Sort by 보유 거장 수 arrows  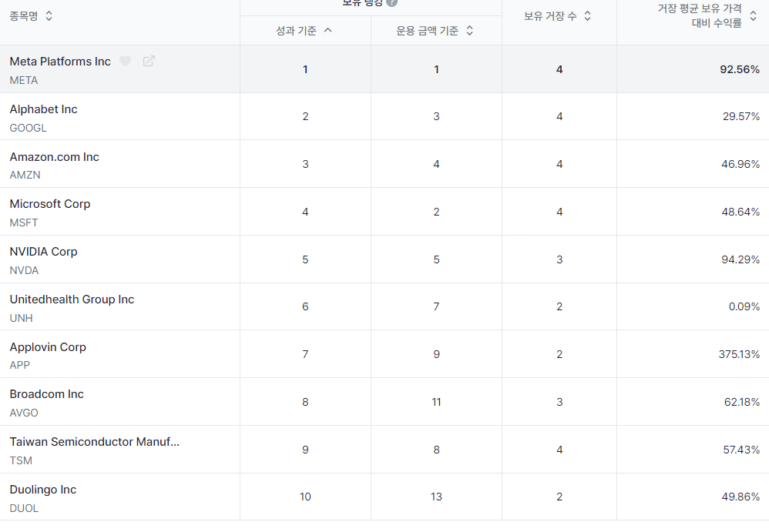tap(588, 15)
